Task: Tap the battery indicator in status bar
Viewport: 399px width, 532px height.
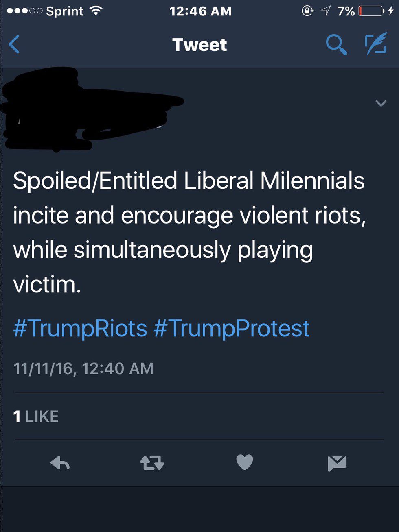Action: tap(370, 11)
